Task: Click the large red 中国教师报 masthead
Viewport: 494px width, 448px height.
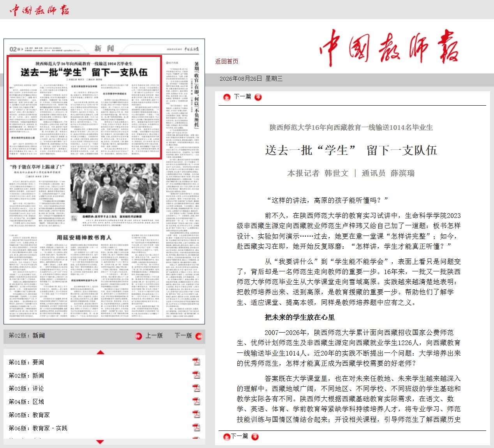Action: click(x=389, y=48)
